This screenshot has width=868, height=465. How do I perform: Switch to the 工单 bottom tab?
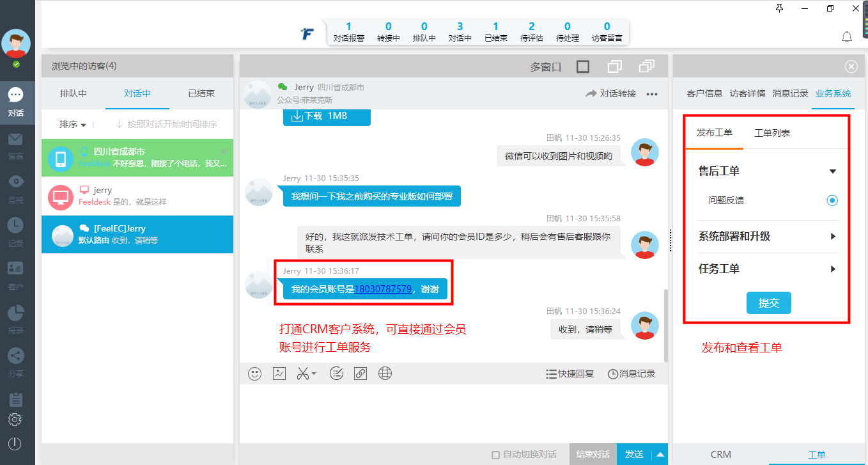[817, 455]
